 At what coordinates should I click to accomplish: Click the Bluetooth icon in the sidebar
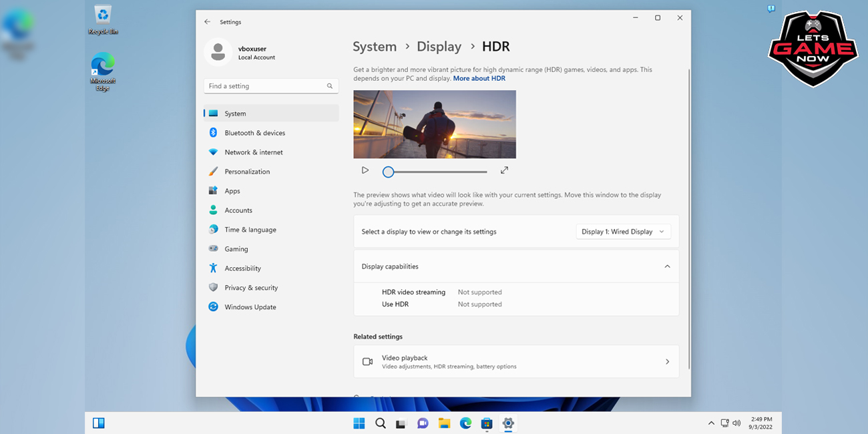pos(213,132)
